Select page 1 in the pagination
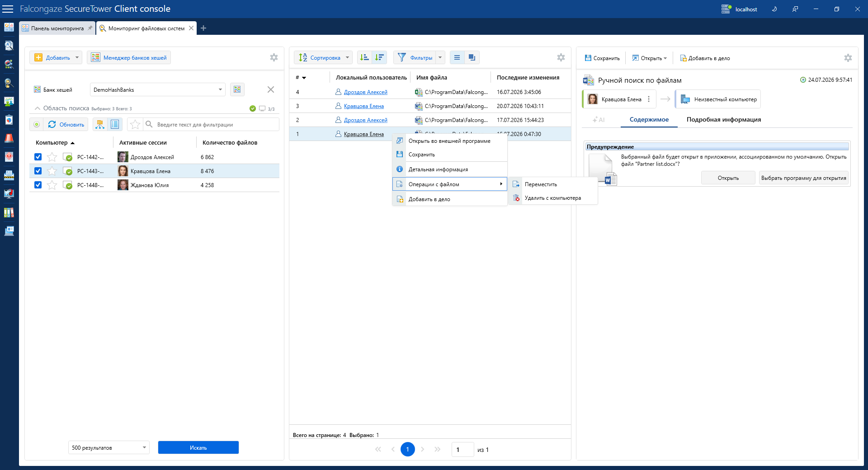This screenshot has width=868, height=470. click(x=407, y=449)
